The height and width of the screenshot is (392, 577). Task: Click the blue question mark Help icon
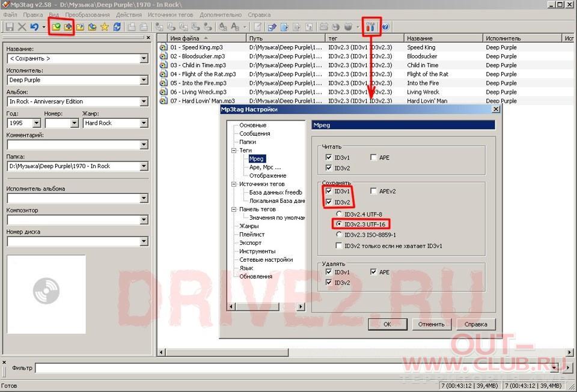(x=385, y=27)
